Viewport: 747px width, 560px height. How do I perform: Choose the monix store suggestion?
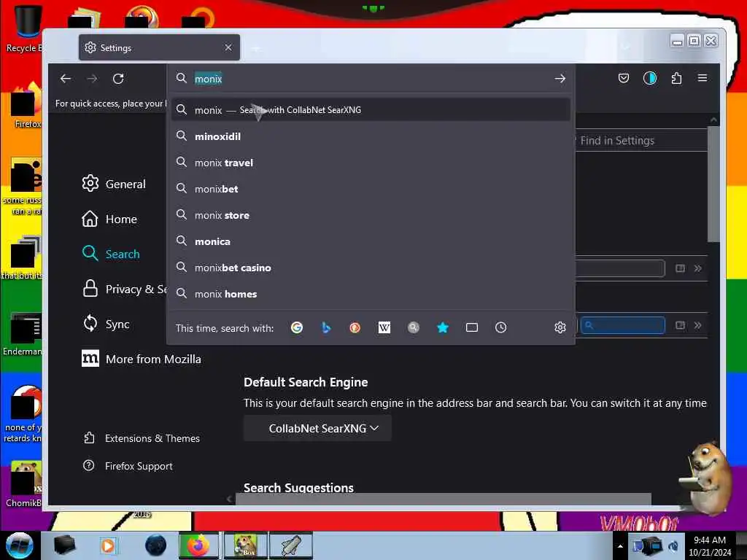[371, 215]
